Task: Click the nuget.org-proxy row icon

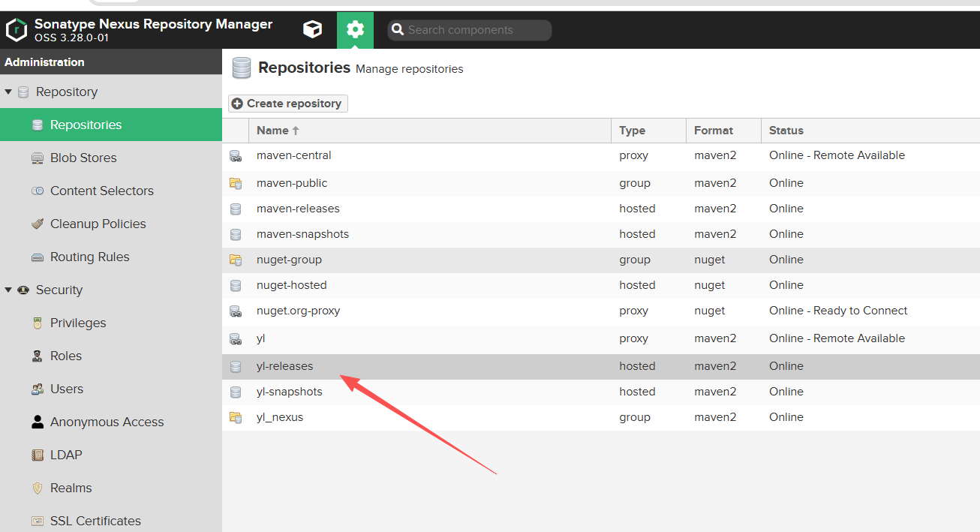Action: pyautogui.click(x=236, y=311)
